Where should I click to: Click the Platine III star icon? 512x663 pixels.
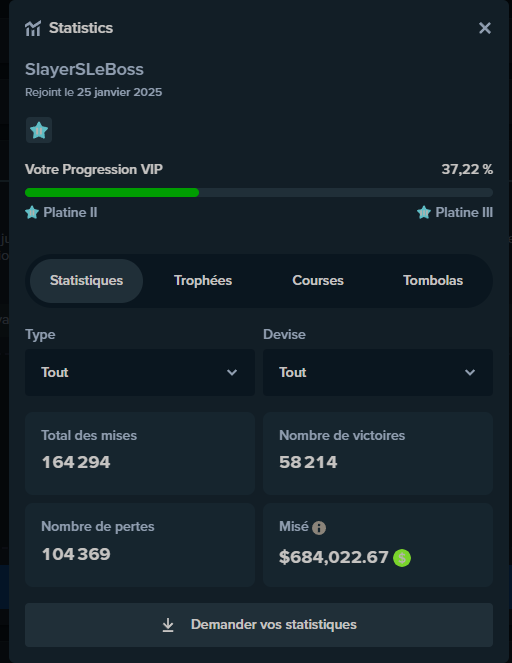(424, 212)
